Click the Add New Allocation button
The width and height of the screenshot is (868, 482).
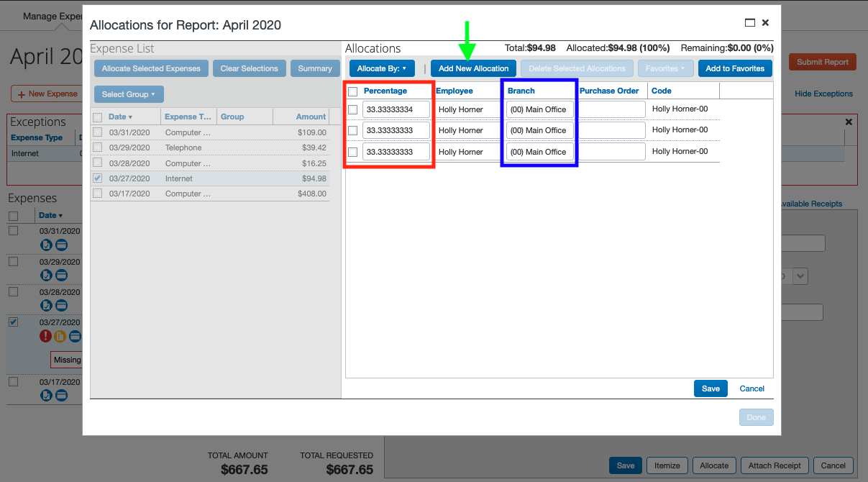[473, 68]
